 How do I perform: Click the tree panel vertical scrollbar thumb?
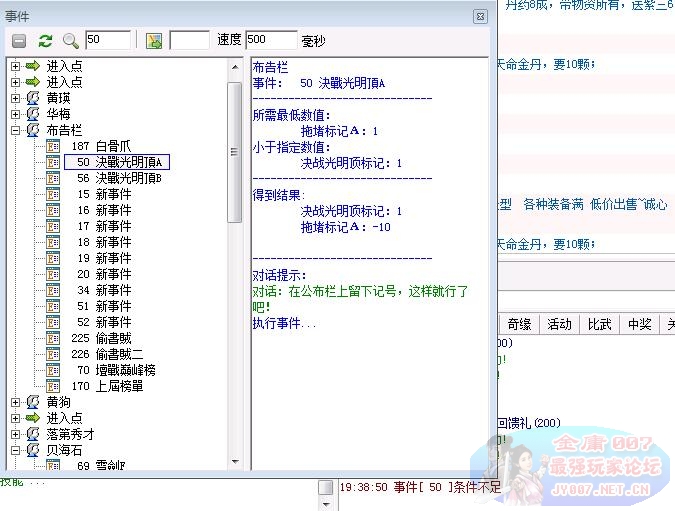pyautogui.click(x=235, y=150)
